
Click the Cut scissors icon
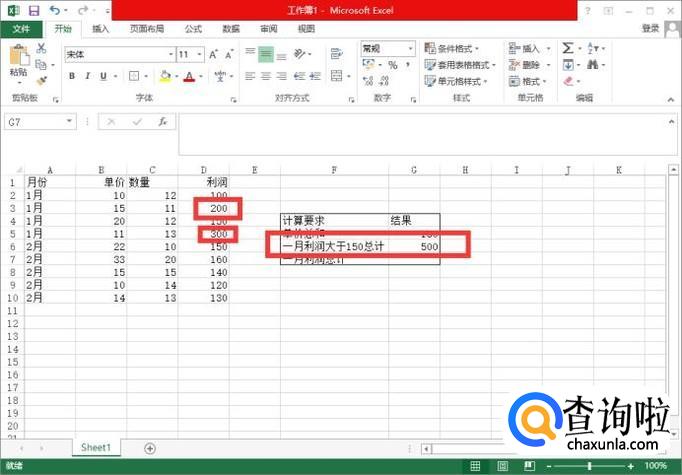click(x=41, y=48)
